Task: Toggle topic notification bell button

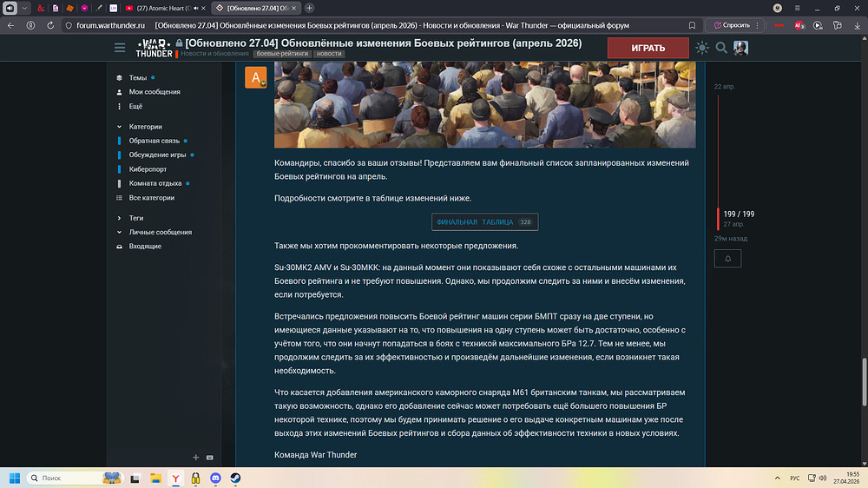Action: click(x=727, y=259)
